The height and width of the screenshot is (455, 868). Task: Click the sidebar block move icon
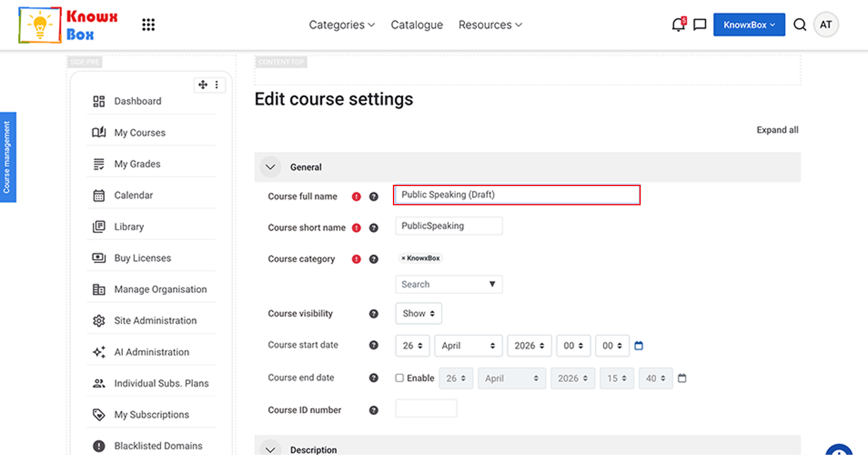point(202,85)
